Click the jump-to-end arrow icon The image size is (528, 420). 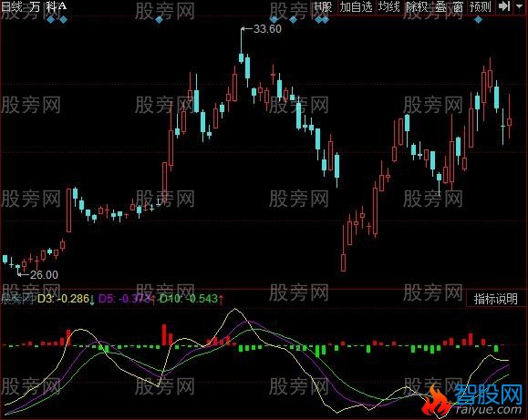504,6
